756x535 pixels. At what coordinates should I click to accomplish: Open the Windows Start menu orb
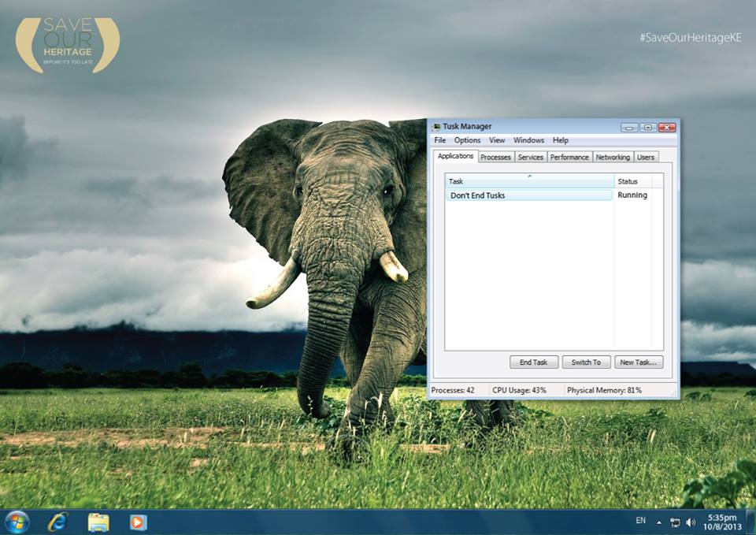(x=17, y=522)
